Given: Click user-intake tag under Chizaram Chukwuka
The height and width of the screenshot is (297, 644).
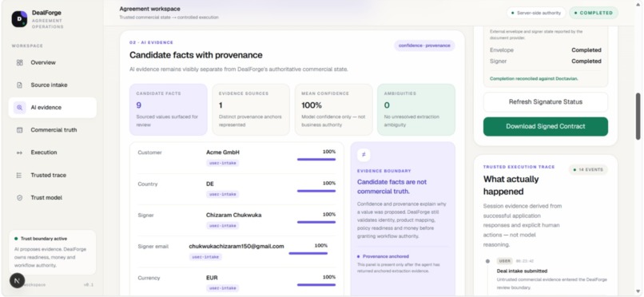Looking at the screenshot, I should tap(223, 226).
